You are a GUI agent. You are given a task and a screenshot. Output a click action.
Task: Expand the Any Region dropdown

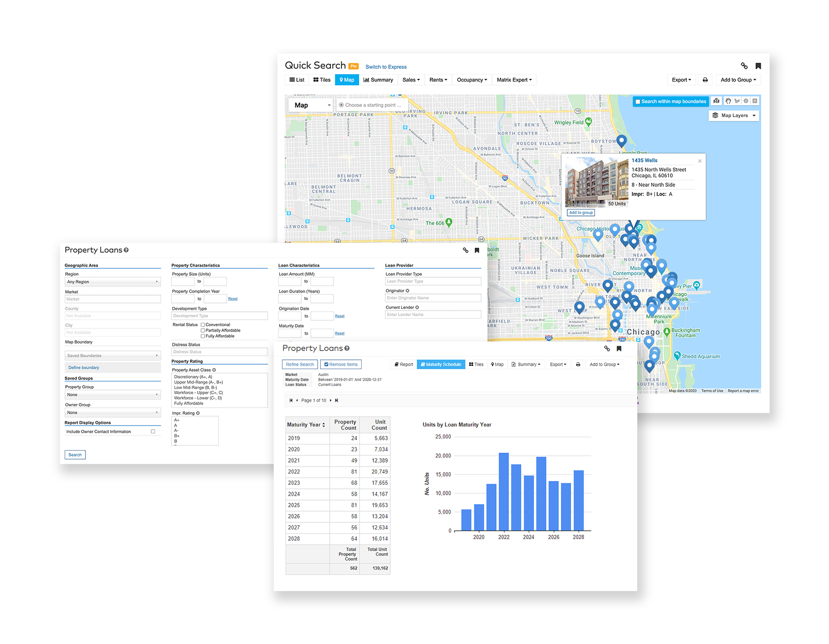tap(113, 282)
